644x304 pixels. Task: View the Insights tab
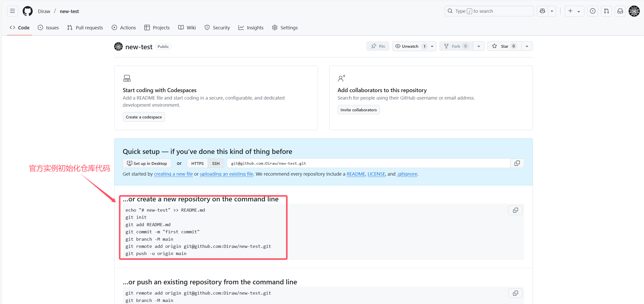click(x=251, y=28)
